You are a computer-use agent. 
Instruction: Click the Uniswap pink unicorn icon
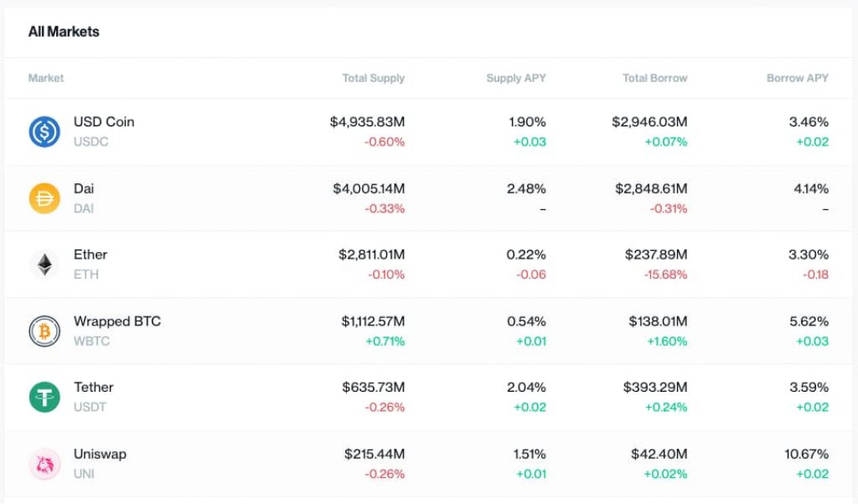pyautogui.click(x=44, y=464)
